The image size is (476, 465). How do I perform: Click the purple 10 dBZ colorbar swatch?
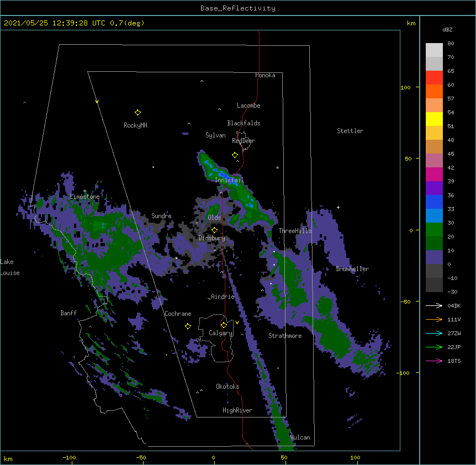(434, 257)
